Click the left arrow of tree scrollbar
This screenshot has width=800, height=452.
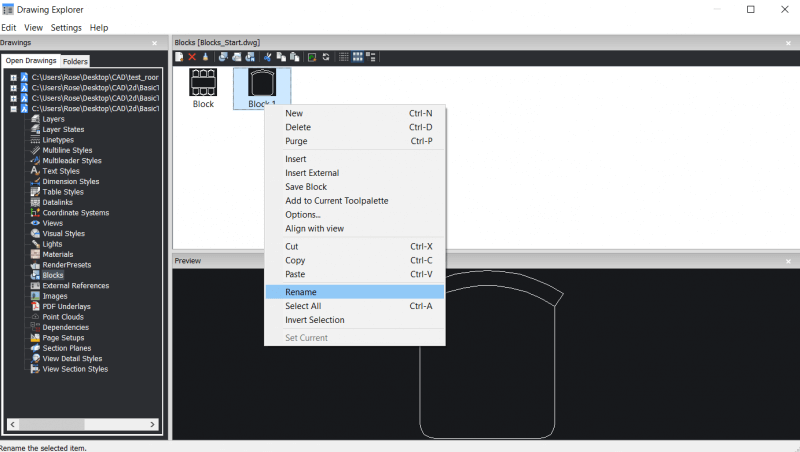[x=13, y=424]
